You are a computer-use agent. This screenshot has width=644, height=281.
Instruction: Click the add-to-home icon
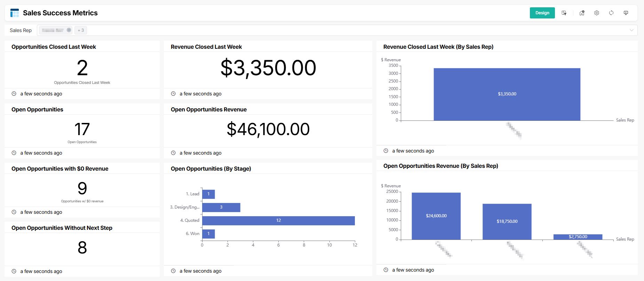[582, 13]
